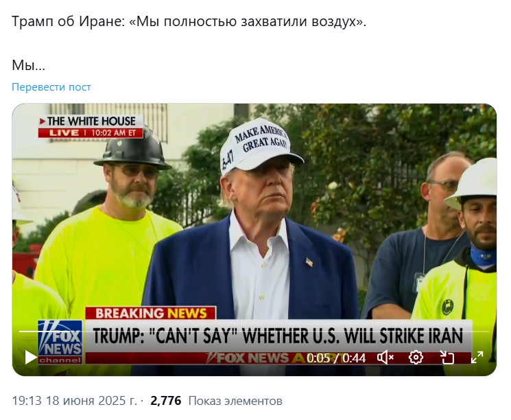The height and width of the screenshot is (420, 511).
Task: Click the truncated 'Мы…' post text
Action: click(28, 66)
